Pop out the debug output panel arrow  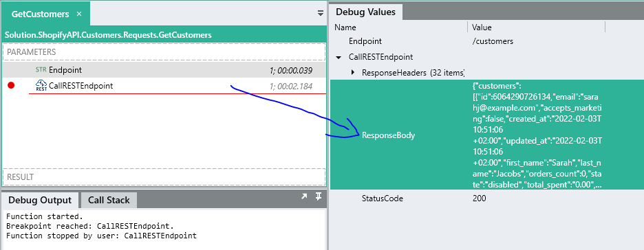pos(304,196)
